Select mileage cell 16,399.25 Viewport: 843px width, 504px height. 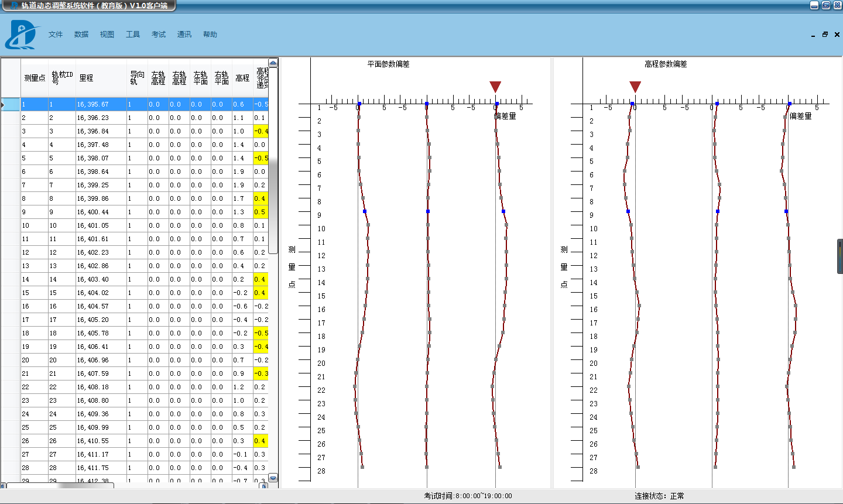(101, 185)
